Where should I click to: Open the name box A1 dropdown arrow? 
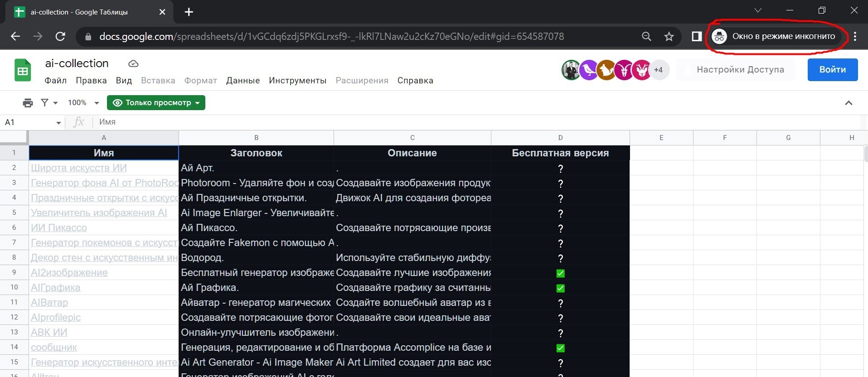pos(58,123)
